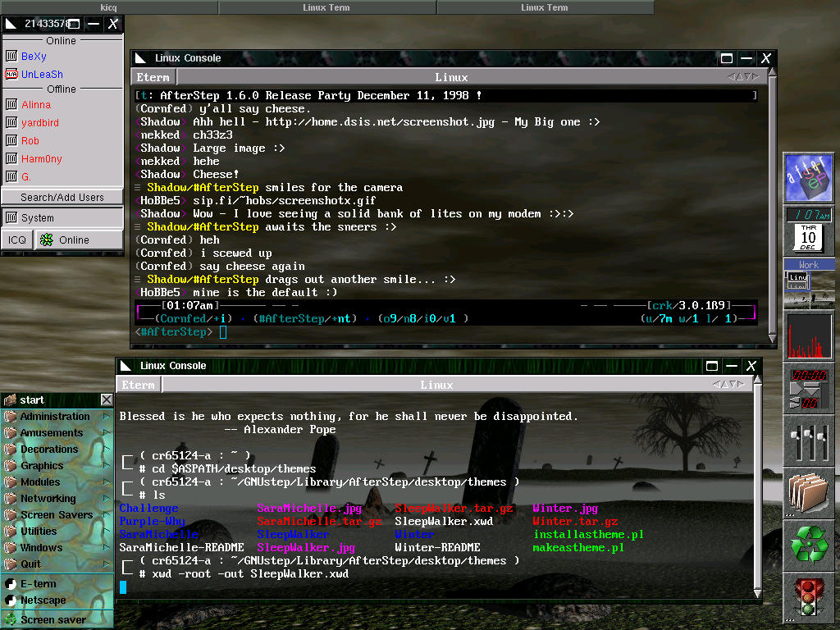The width and height of the screenshot is (840, 630).
Task: Adjust the audio mixer sliders in wharf
Action: (x=809, y=441)
